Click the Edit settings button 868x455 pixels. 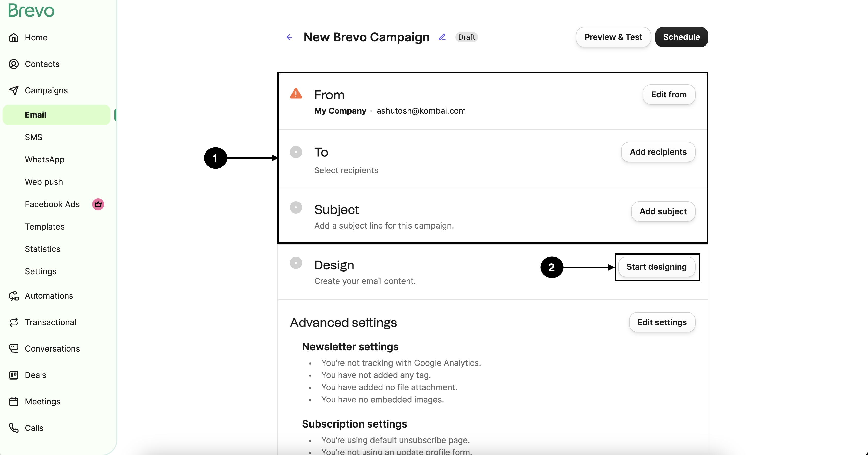coord(662,322)
